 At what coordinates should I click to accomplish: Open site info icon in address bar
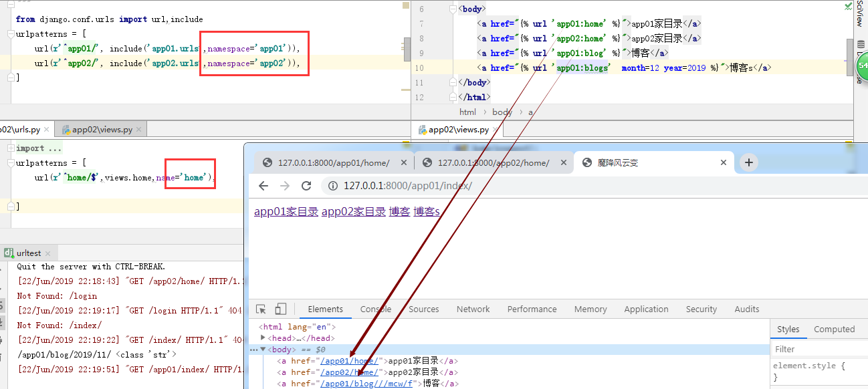333,186
